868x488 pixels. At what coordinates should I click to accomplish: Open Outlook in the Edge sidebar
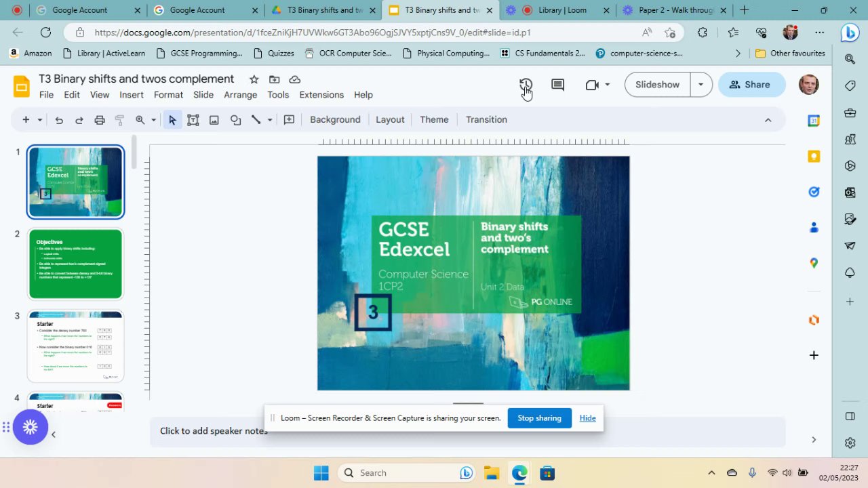pyautogui.click(x=850, y=193)
